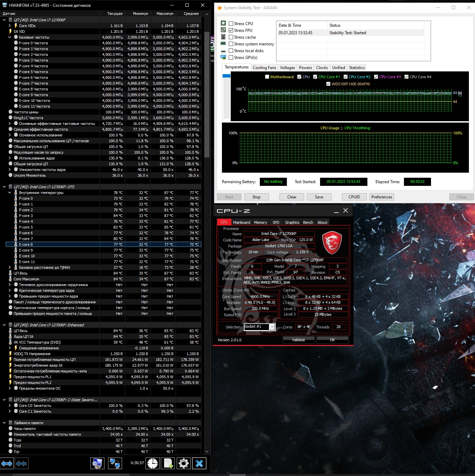The width and height of the screenshot is (475, 476).
Task: Show the Motherboard temperature graph line
Action: point(267,77)
